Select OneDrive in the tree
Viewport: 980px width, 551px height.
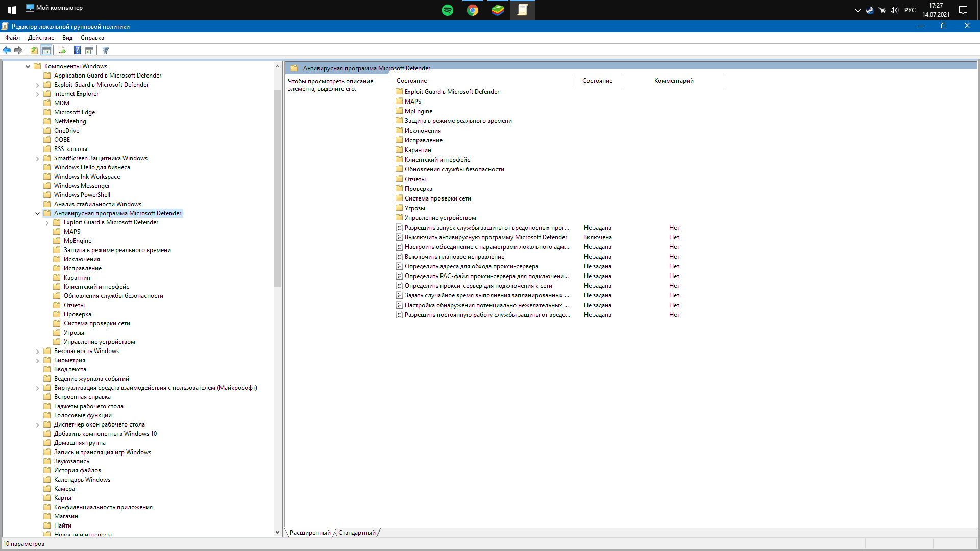coord(66,131)
